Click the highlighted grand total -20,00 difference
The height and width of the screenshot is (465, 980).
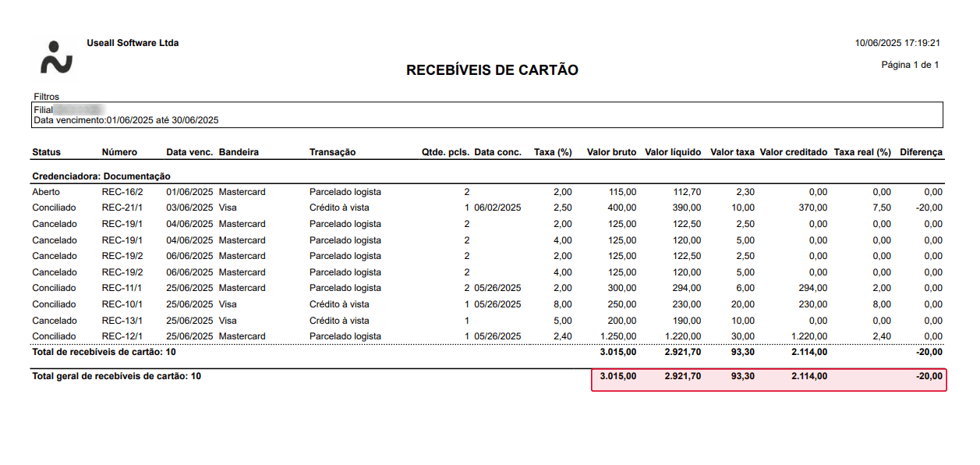pos(929,376)
